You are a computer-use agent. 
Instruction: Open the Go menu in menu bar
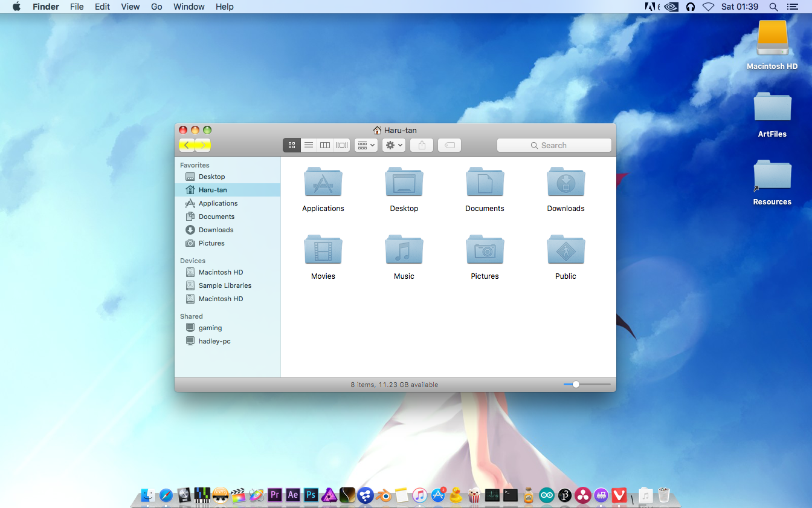pos(156,7)
